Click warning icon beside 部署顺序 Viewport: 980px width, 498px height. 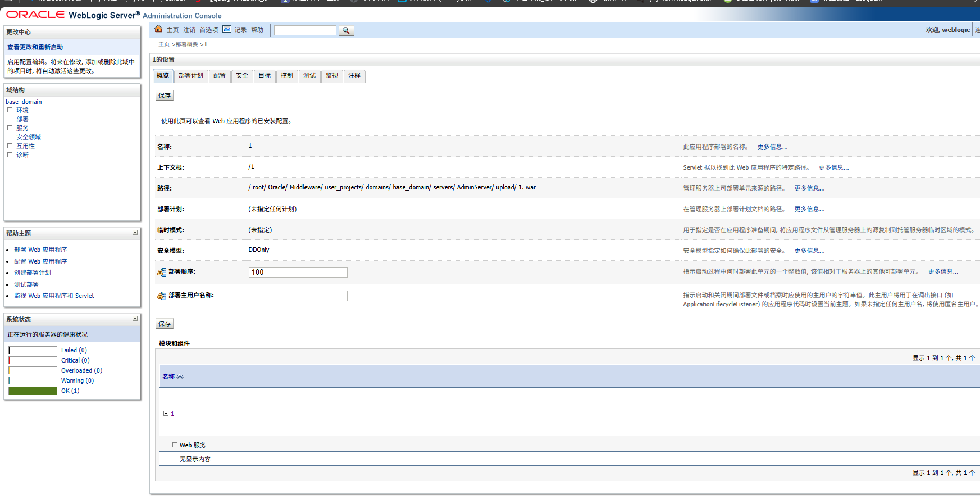click(x=162, y=273)
